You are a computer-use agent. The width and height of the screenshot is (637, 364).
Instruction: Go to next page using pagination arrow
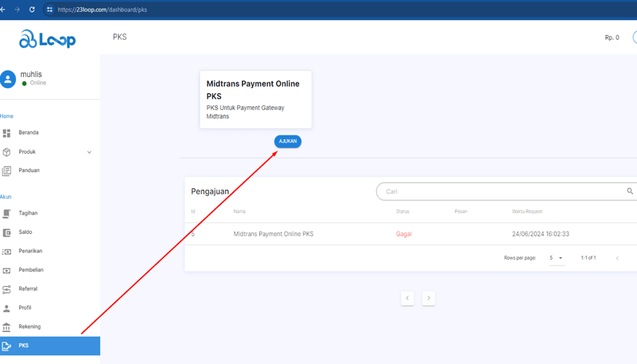429,298
